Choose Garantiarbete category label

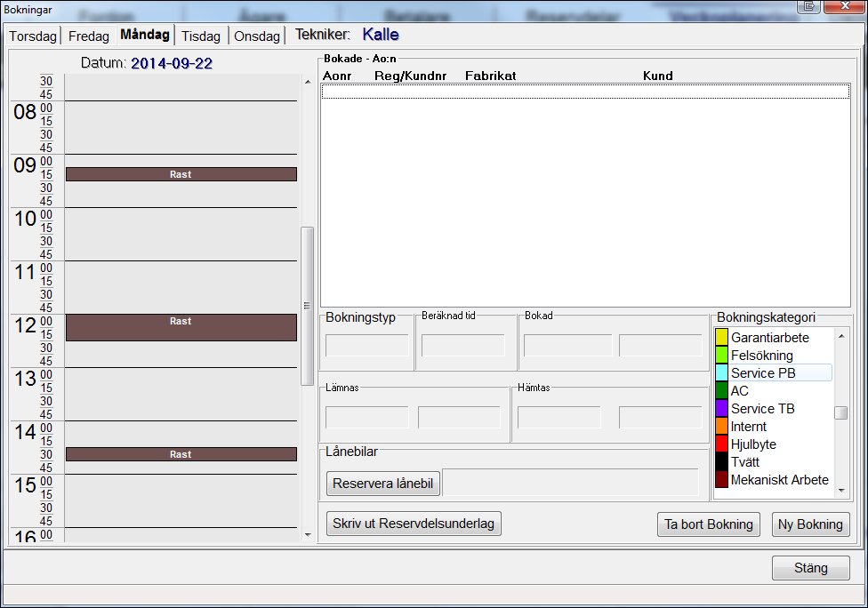[770, 338]
